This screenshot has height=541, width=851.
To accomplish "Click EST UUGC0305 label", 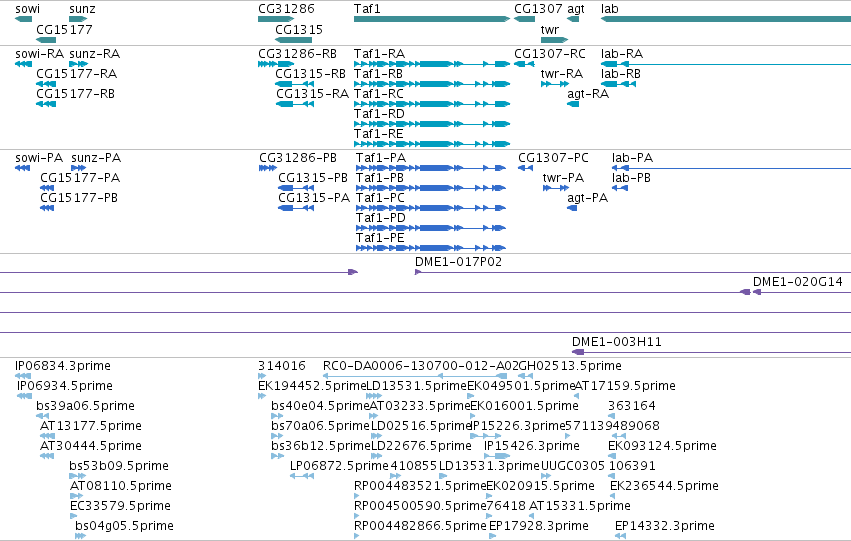I will point(573,466).
